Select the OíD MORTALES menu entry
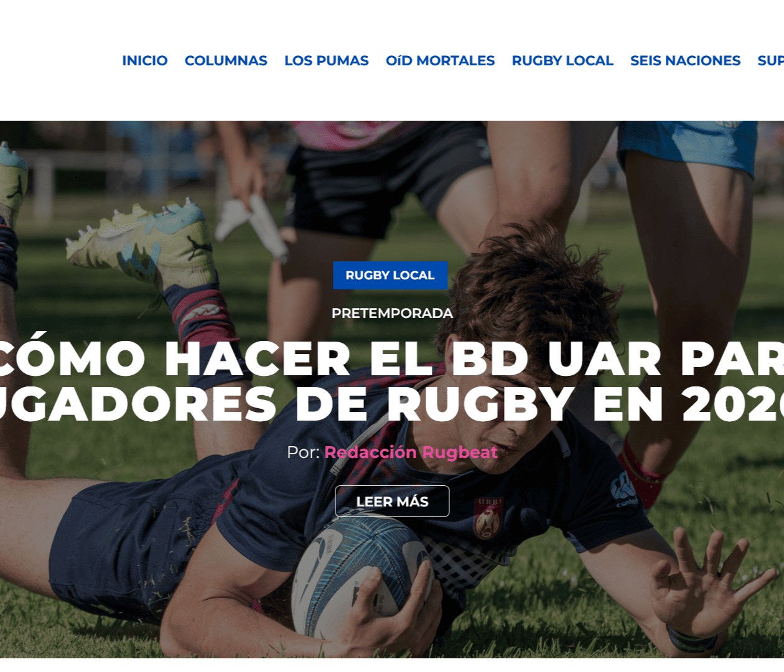This screenshot has height=672, width=784. [x=440, y=60]
